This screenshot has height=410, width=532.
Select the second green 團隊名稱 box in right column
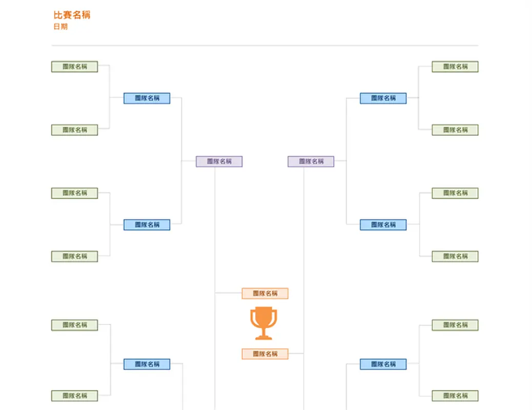point(455,130)
